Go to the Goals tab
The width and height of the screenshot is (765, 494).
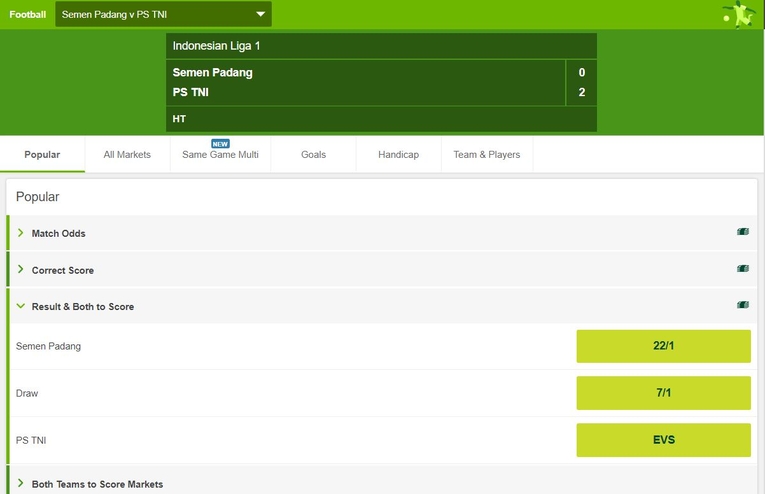coord(313,155)
